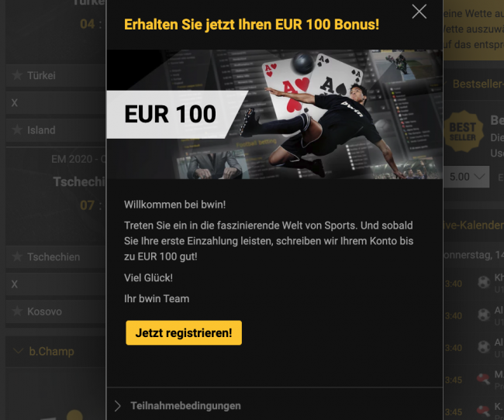Viewport: 504px width, 420px height.
Task: Open the 5.00 stake dropdown
Action: [x=466, y=177]
